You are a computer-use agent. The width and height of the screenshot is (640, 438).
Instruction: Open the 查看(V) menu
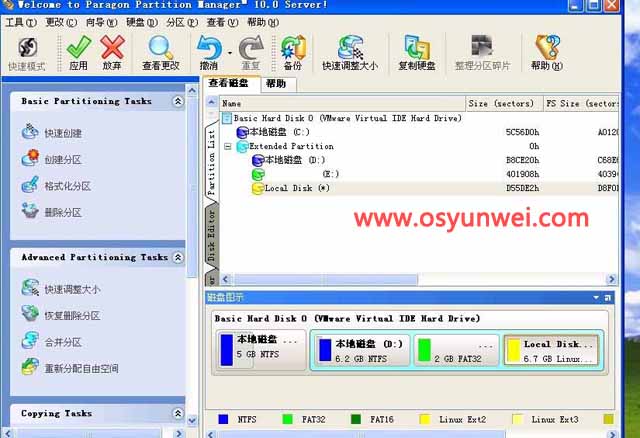(x=222, y=22)
